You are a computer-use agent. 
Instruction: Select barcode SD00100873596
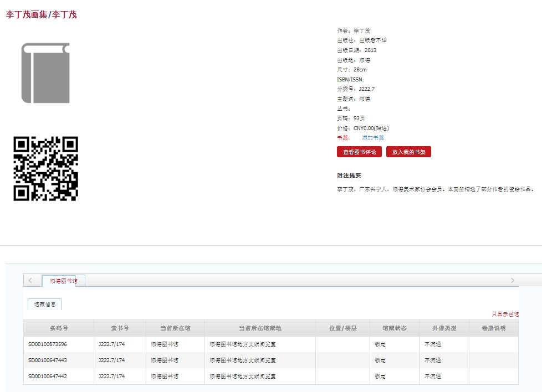48,344
